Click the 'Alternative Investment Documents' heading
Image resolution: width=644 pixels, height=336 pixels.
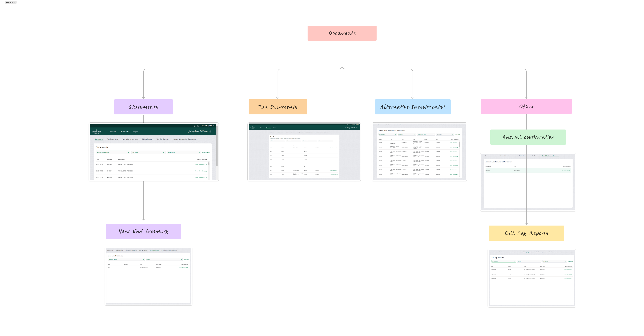click(392, 131)
